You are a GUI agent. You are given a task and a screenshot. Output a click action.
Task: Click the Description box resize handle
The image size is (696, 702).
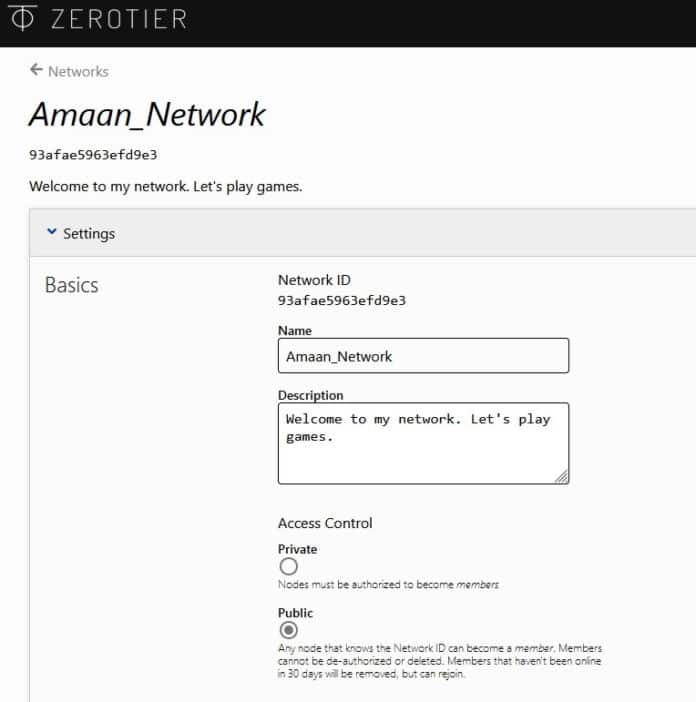pos(562,477)
